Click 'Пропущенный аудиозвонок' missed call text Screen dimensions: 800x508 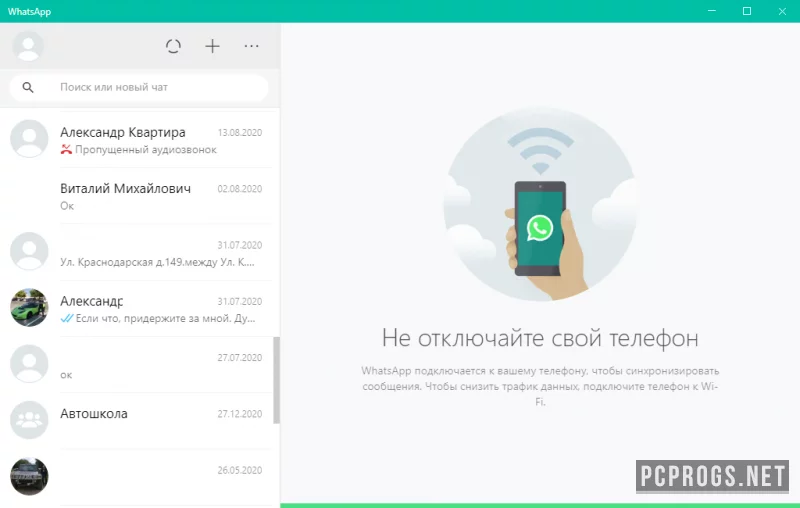point(146,149)
